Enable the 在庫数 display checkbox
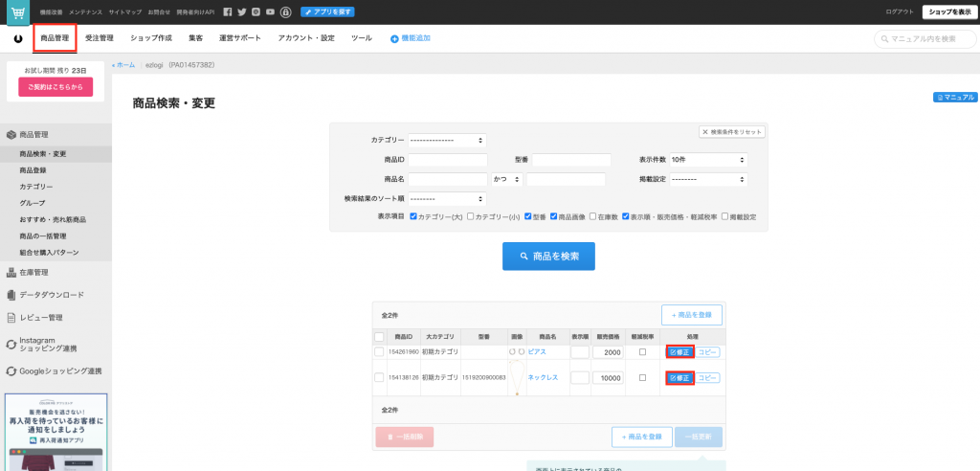 tap(593, 217)
